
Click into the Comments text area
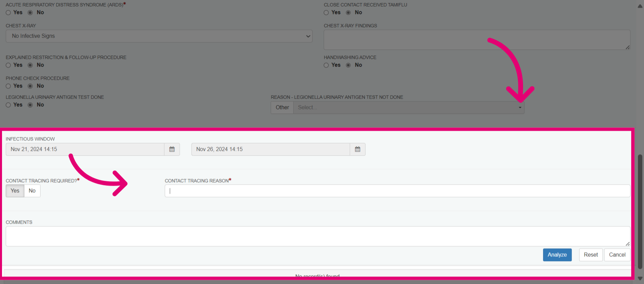(x=318, y=236)
